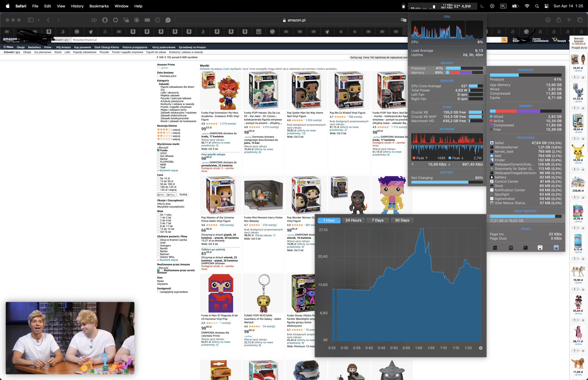Check the LEGO brand checkbox

158,153
